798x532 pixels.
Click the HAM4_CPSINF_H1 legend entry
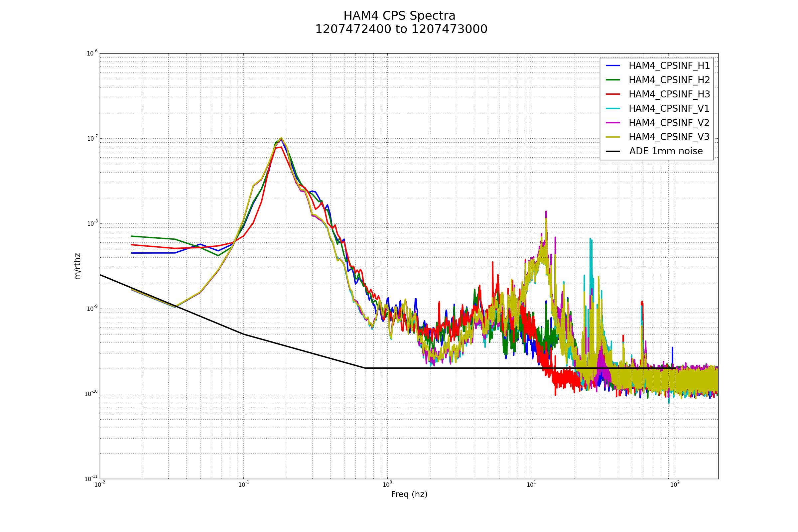(669, 66)
